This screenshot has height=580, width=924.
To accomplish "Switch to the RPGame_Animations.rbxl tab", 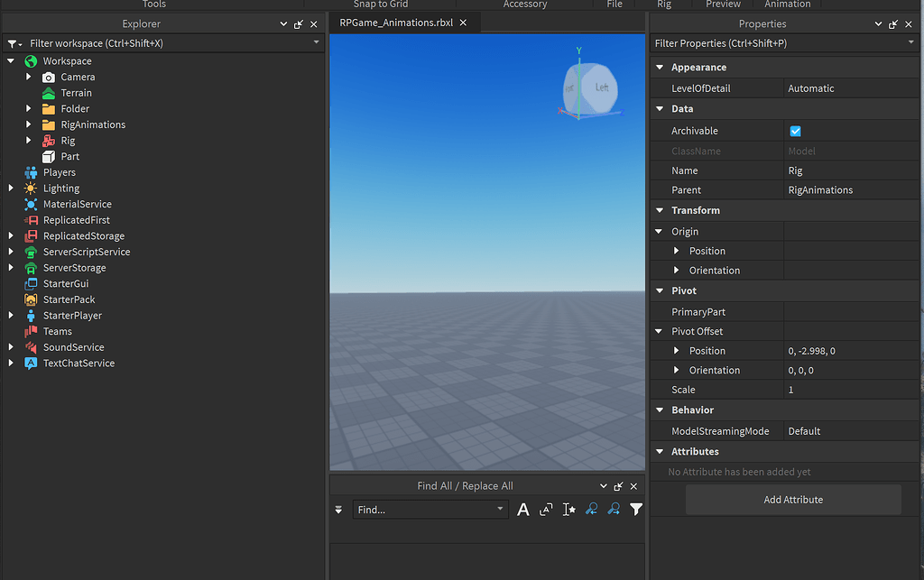I will click(397, 23).
